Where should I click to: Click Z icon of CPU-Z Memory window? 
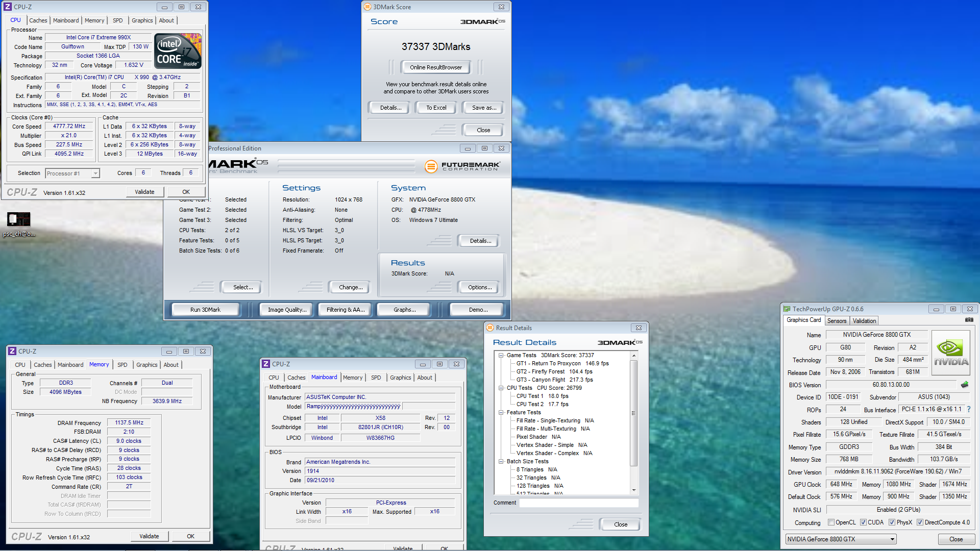(x=12, y=351)
